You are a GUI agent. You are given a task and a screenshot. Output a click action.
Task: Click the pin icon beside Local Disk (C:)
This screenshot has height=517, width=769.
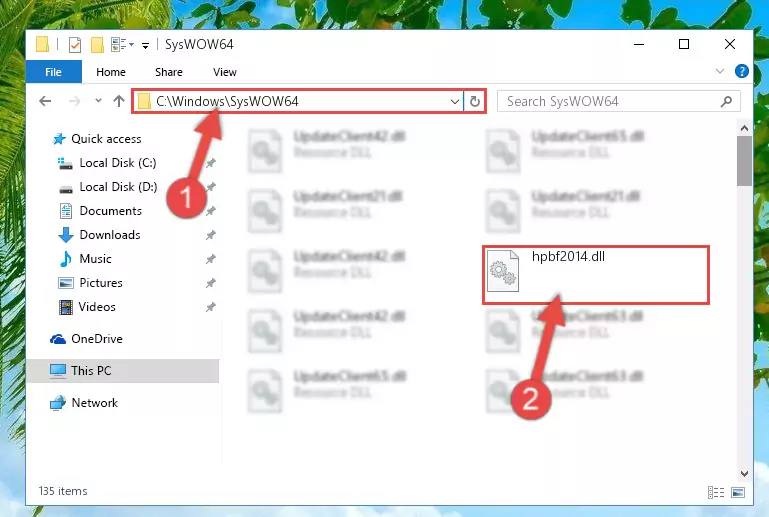[x=211, y=163]
